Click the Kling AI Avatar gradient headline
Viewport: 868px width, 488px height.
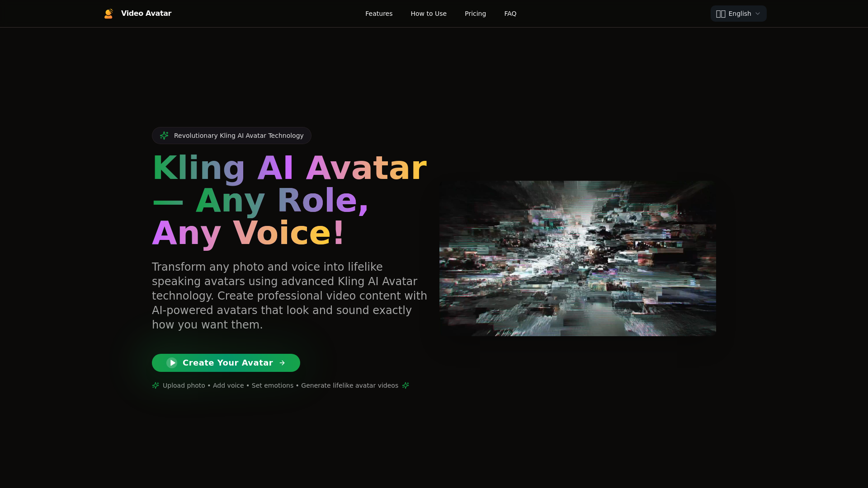click(289, 200)
